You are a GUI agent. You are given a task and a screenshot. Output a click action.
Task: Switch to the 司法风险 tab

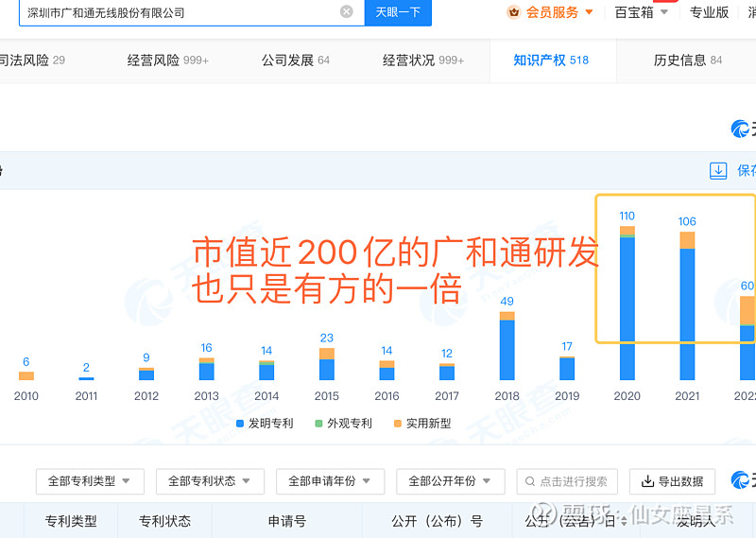pyautogui.click(x=32, y=61)
